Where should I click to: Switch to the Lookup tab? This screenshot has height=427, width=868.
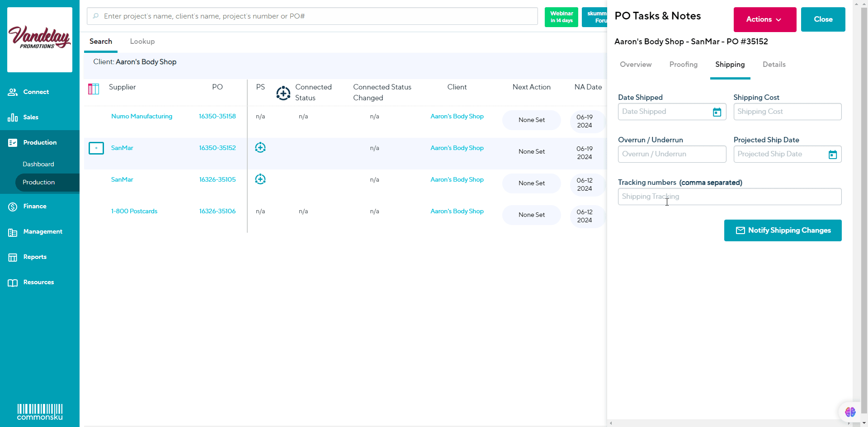[142, 42]
